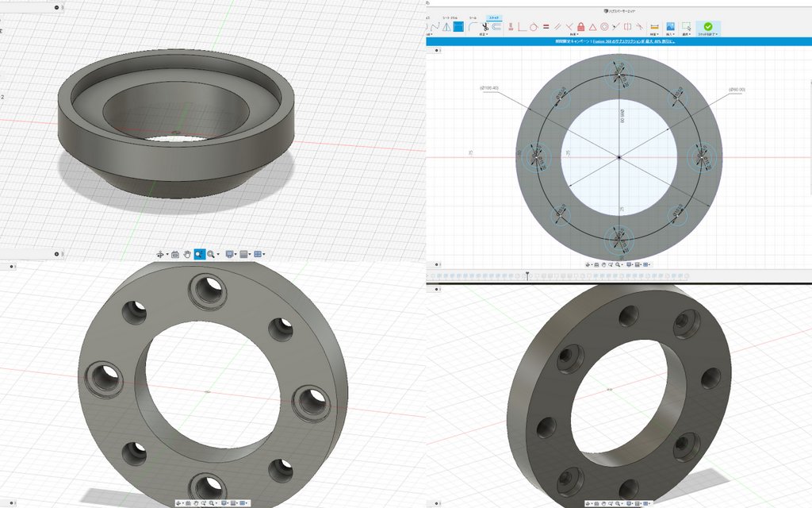Expand Display Settings arrow in cup model view
The image size is (812, 508).
point(236,254)
